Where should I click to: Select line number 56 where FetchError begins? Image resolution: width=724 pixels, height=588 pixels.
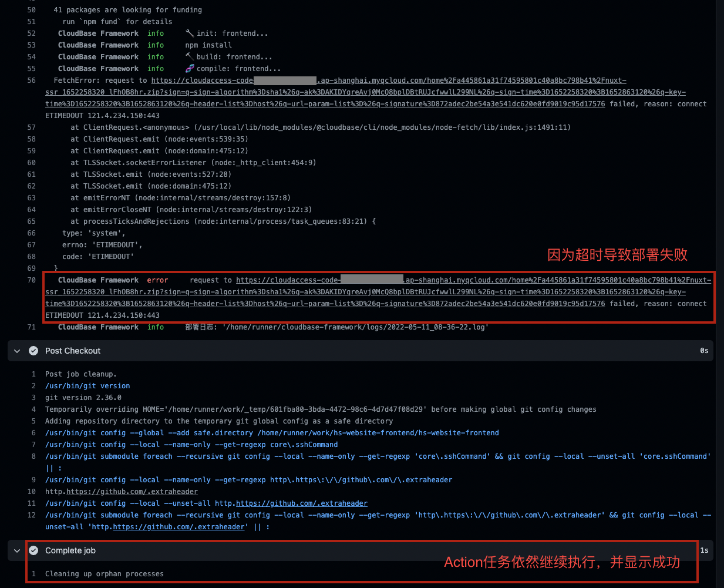[31, 80]
